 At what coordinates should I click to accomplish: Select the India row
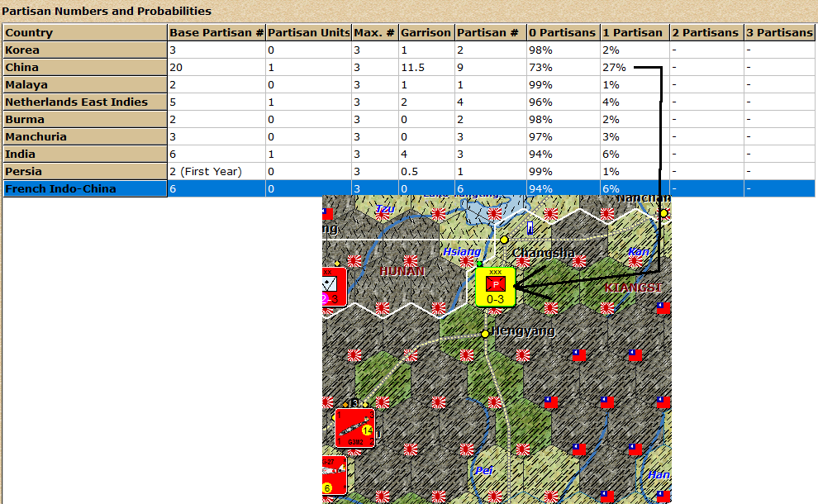click(409, 154)
